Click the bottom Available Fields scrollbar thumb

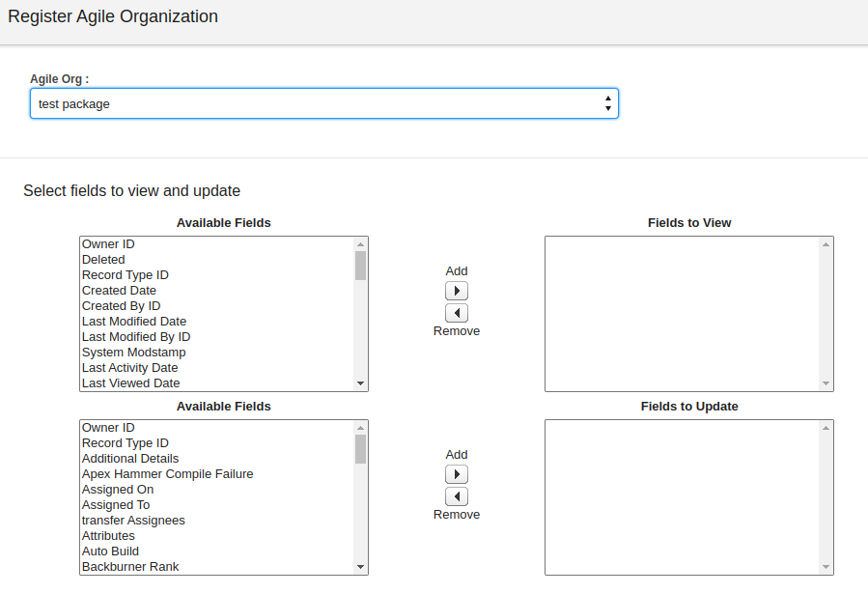360,449
